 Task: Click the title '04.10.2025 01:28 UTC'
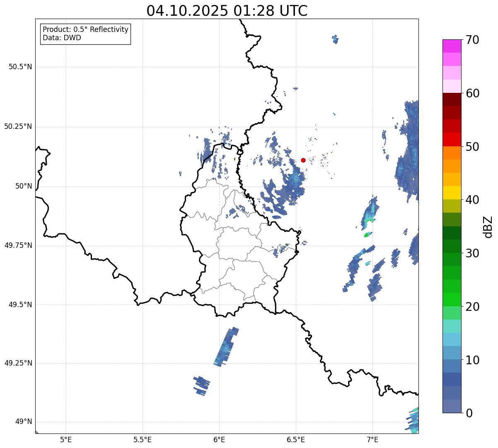227,11
